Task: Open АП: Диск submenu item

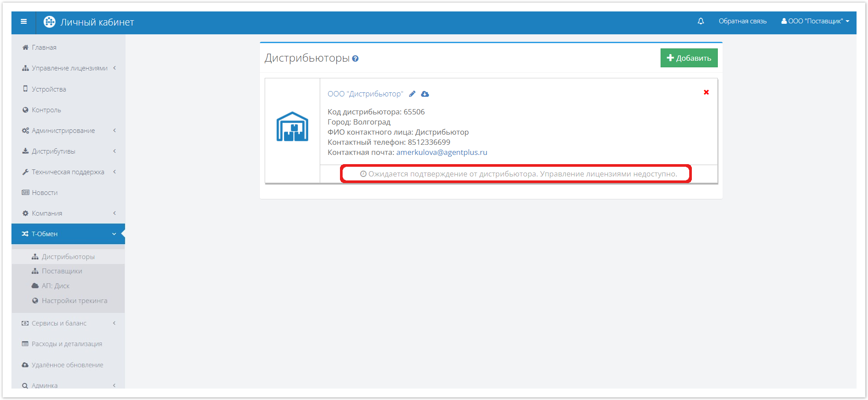Action: pyautogui.click(x=55, y=286)
